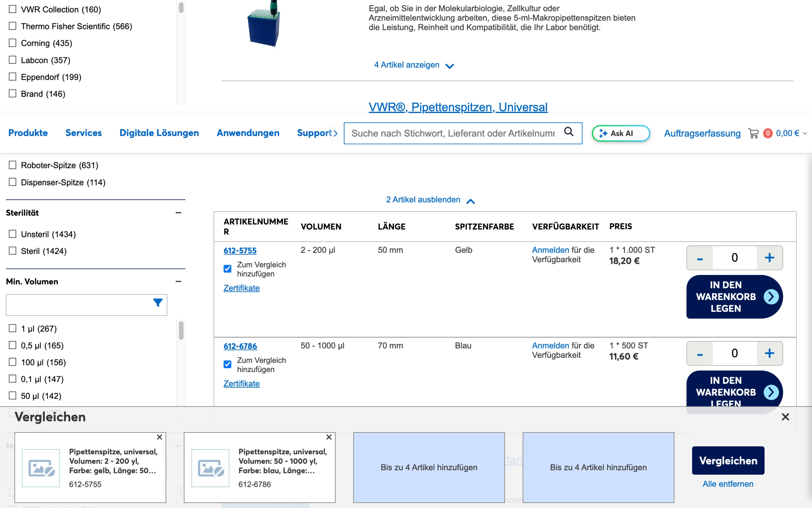Uncheck compare box for 612-5755
The image size is (812, 508).
tap(227, 269)
